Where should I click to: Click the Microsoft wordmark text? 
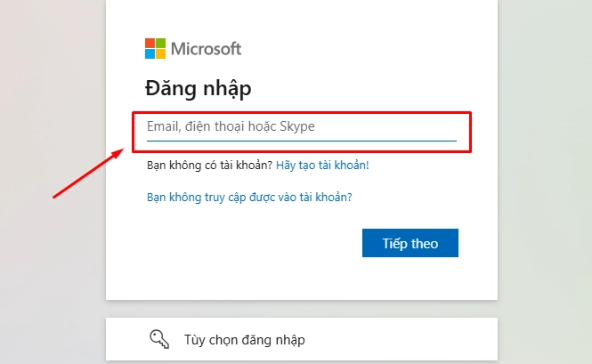(207, 49)
